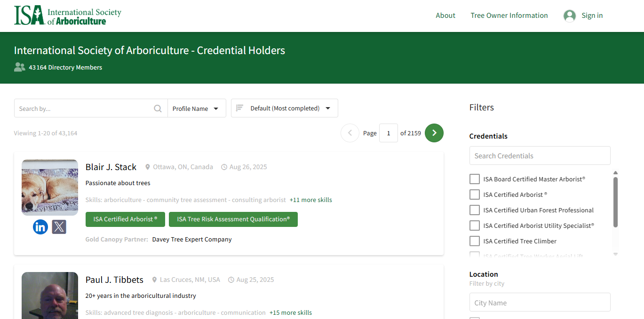Open Paul J. Tibbets' profile name
Screen dimensions: 644x319
point(114,280)
